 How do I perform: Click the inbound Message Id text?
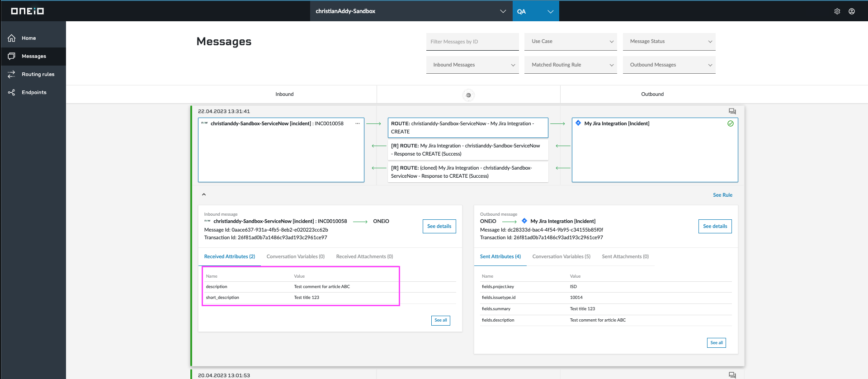click(266, 230)
